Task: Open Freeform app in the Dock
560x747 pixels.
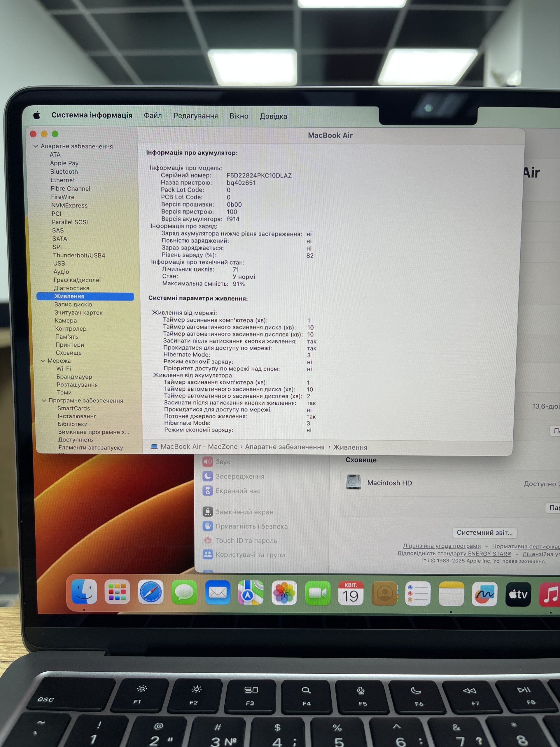Action: coord(485,595)
